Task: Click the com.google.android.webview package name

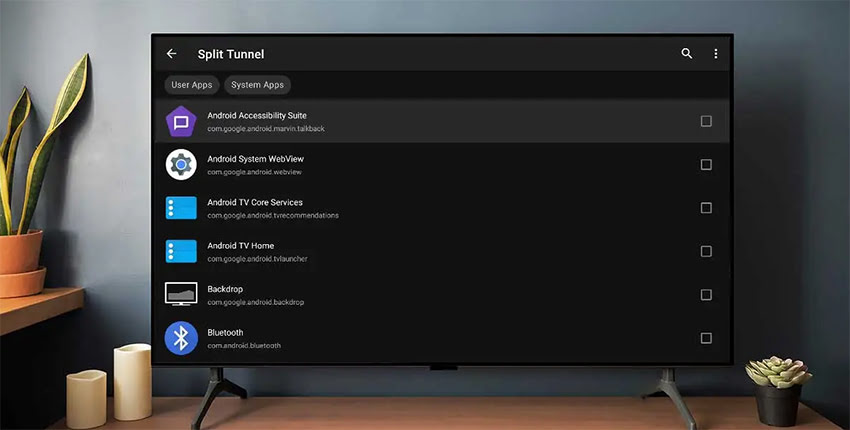Action: tap(254, 172)
